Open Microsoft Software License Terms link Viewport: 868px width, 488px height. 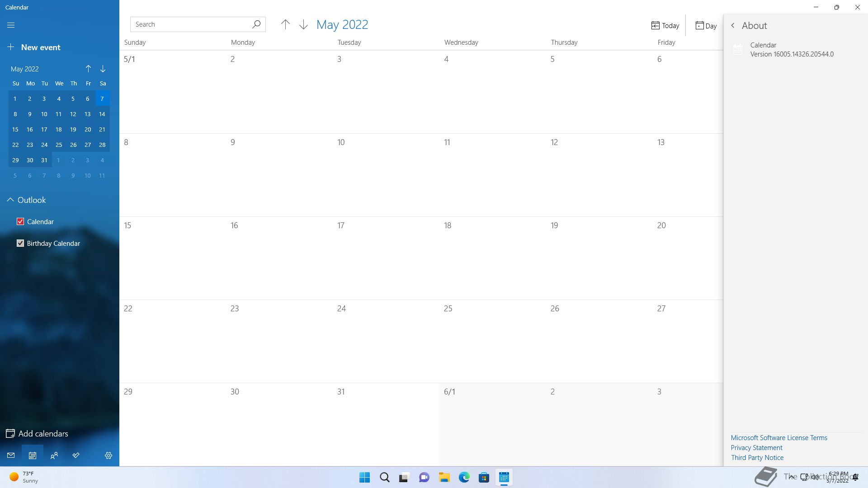779,438
